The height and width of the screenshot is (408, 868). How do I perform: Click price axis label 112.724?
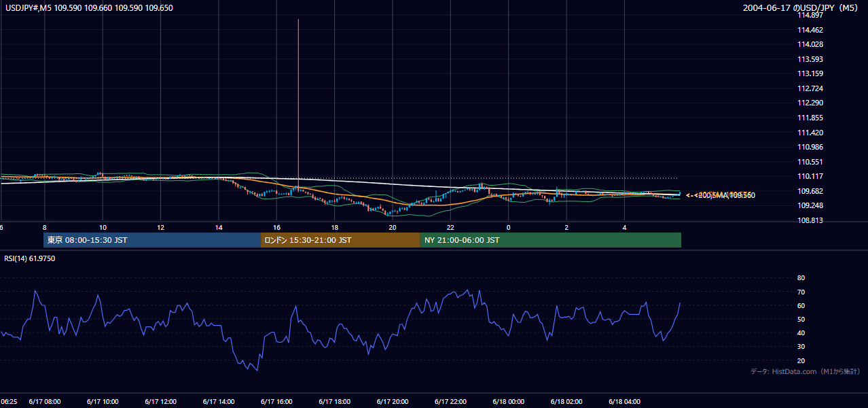coord(810,88)
